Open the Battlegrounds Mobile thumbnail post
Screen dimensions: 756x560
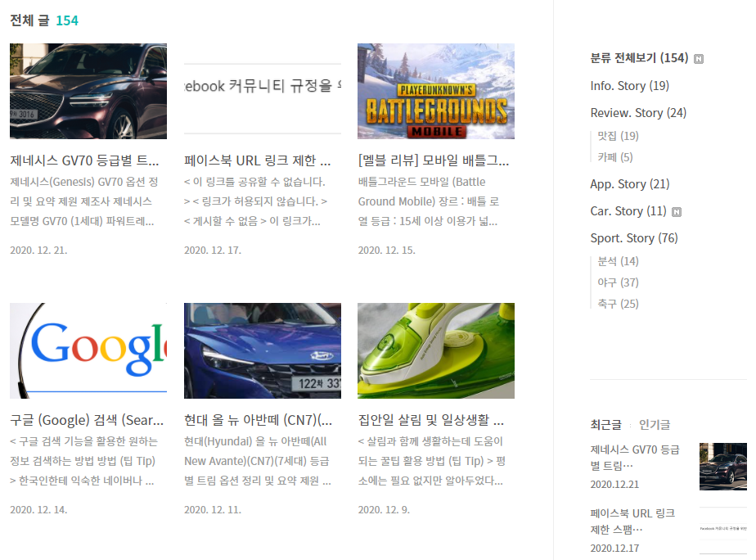click(436, 91)
